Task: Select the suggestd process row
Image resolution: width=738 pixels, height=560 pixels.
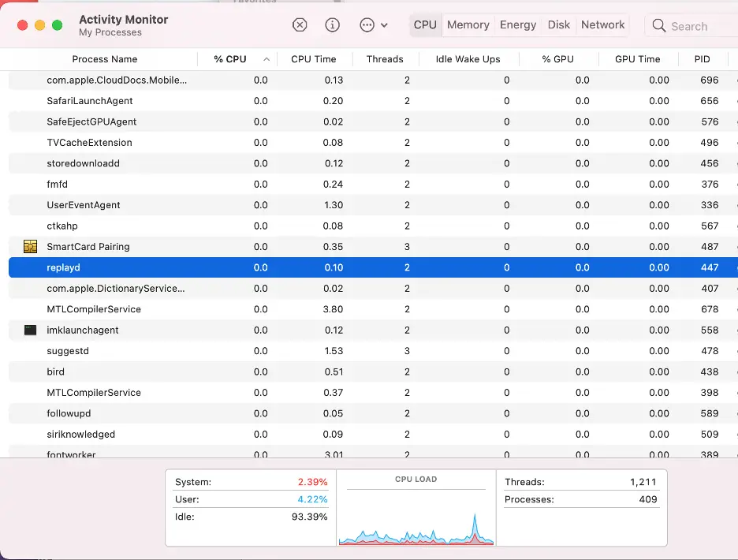Action: click(373, 351)
